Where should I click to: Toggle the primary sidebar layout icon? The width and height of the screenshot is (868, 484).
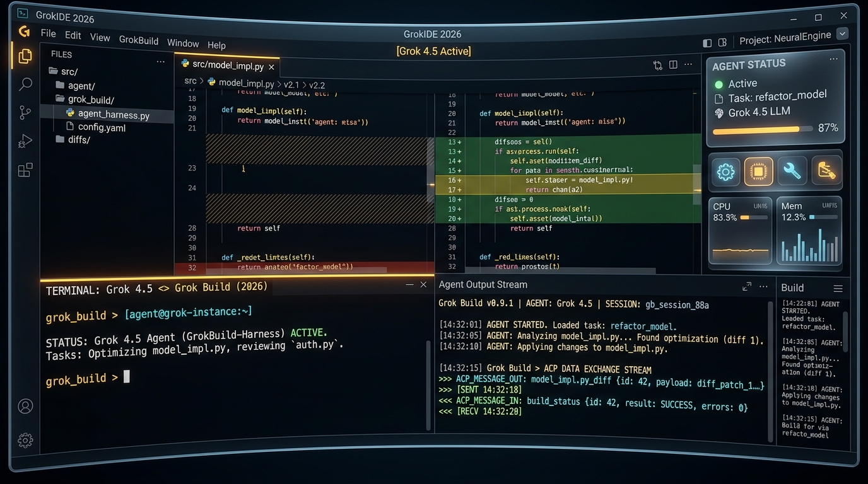(x=707, y=43)
